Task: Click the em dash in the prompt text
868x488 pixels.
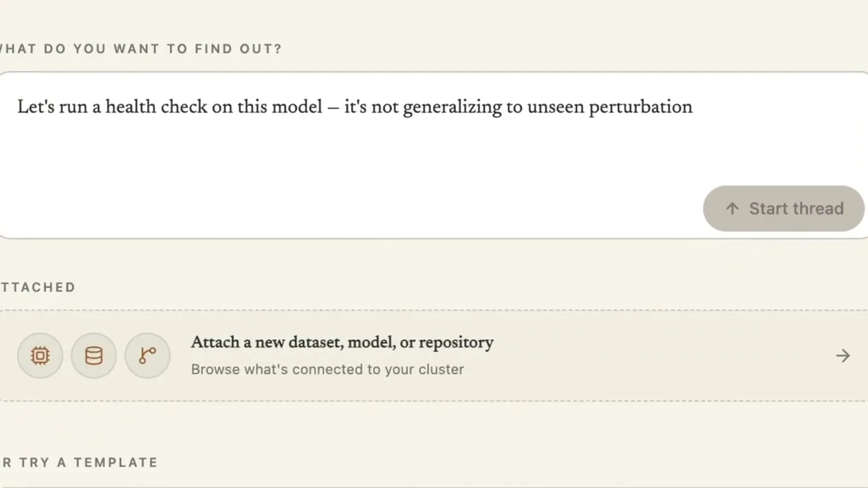Action: point(333,108)
